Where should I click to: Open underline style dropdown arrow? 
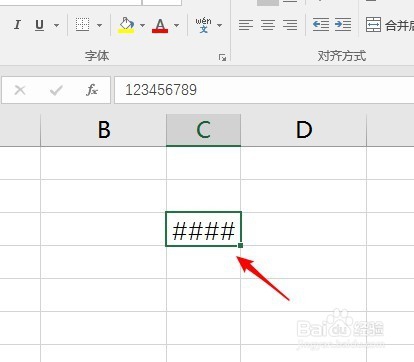click(56, 25)
